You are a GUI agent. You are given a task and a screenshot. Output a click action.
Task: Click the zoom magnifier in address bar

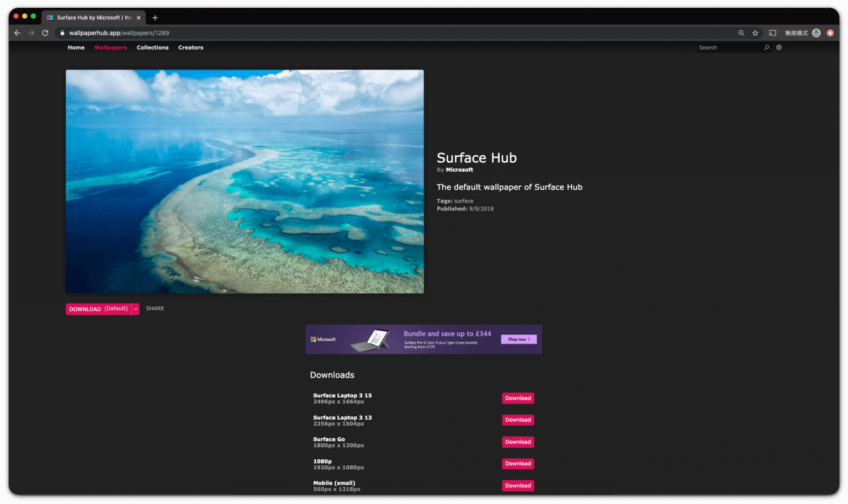(x=741, y=33)
